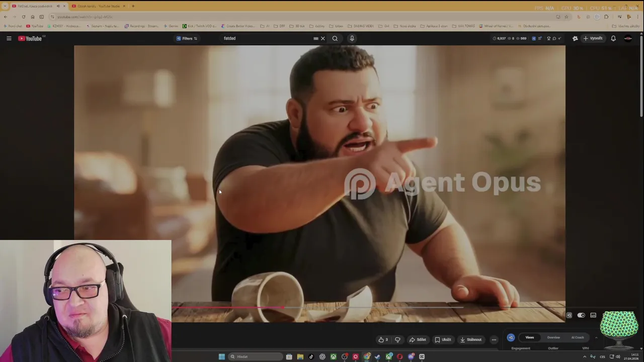The width and height of the screenshot is (644, 362).
Task: Open the Urbex bookmark folder
Action: (336, 26)
